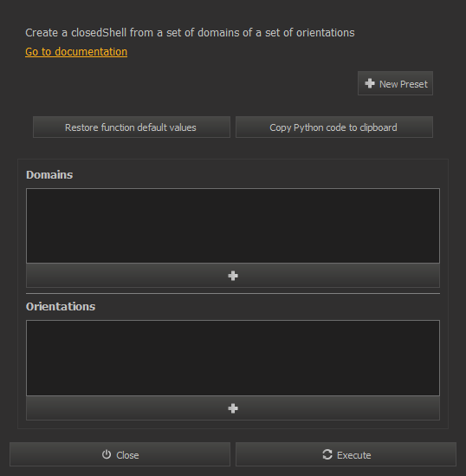The image size is (466, 476).
Task: Click the plus icon on New Preset
Action: (x=370, y=83)
